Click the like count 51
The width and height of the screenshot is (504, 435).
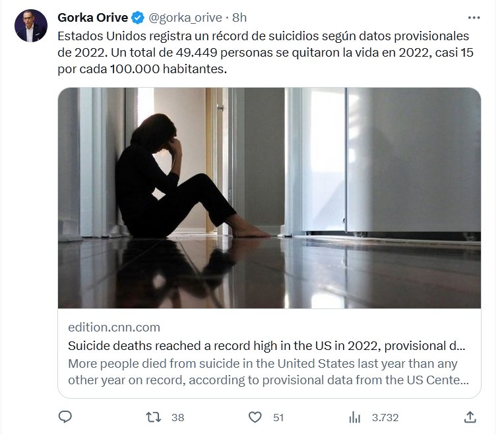[278, 417]
